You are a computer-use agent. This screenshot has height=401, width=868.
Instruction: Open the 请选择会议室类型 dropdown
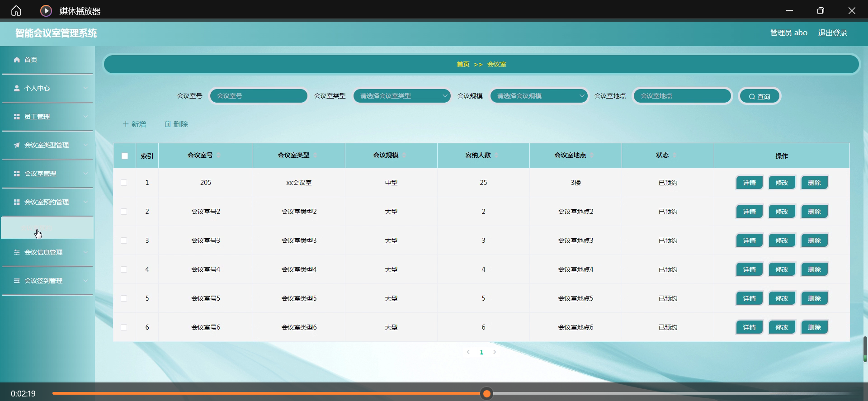coord(402,96)
